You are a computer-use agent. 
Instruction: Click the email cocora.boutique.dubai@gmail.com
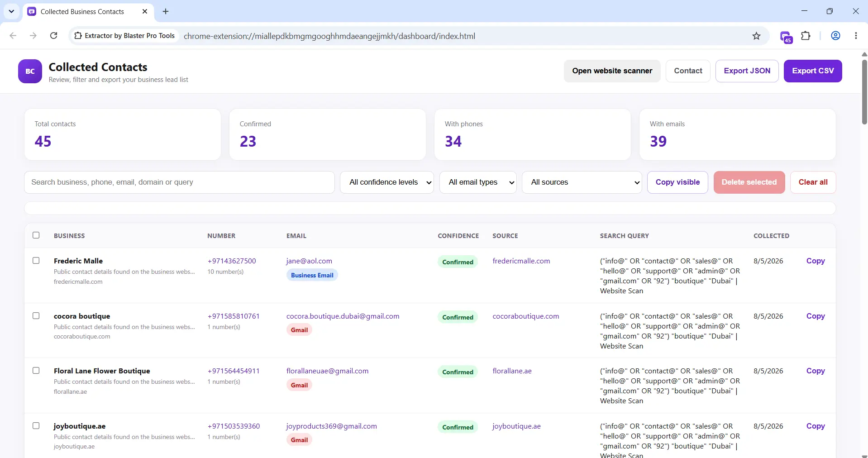coord(343,316)
